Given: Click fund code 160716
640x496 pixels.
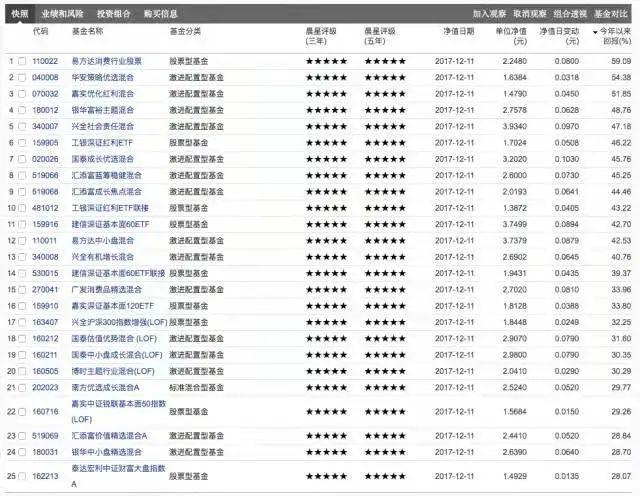Looking at the screenshot, I should click(45, 412).
